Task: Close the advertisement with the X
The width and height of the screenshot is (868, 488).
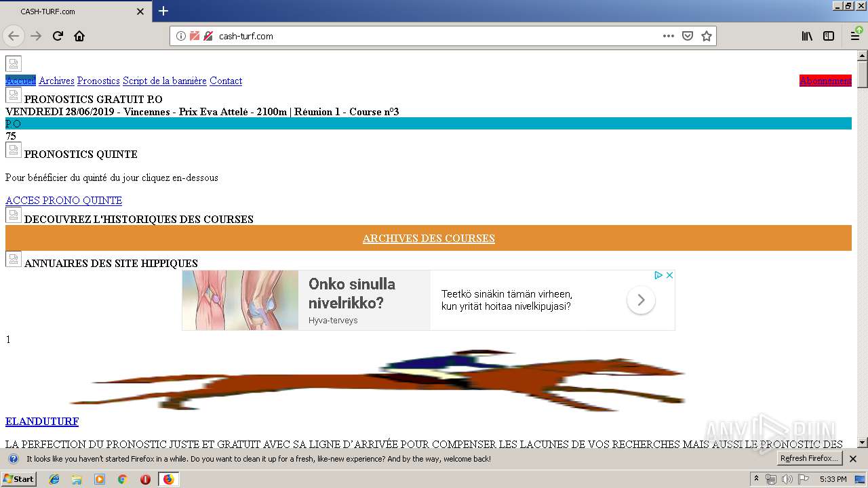Action: click(669, 275)
